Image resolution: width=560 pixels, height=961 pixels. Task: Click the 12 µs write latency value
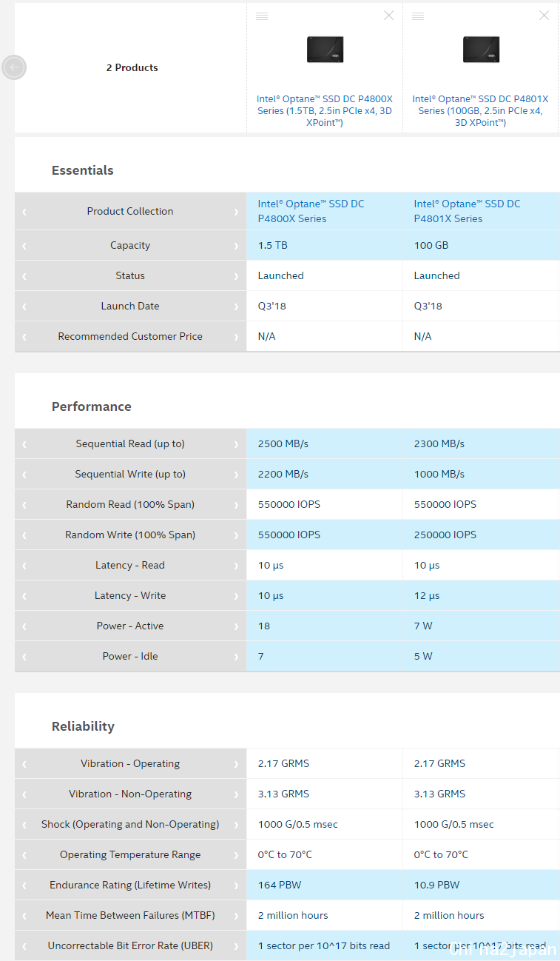point(427,595)
